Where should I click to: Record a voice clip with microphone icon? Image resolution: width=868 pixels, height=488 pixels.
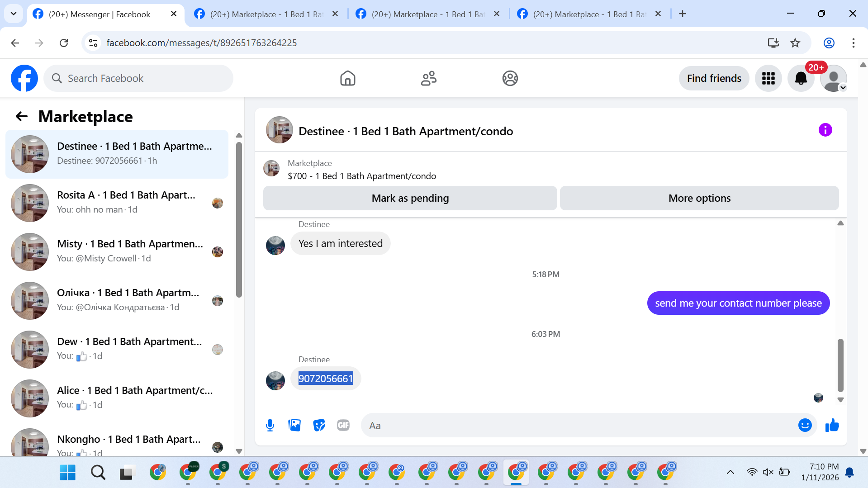click(x=270, y=425)
